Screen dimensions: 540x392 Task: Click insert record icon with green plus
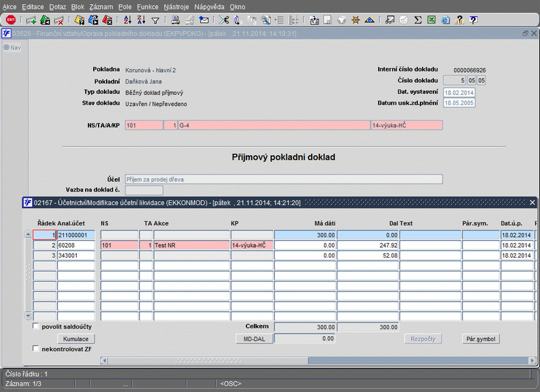(31, 20)
